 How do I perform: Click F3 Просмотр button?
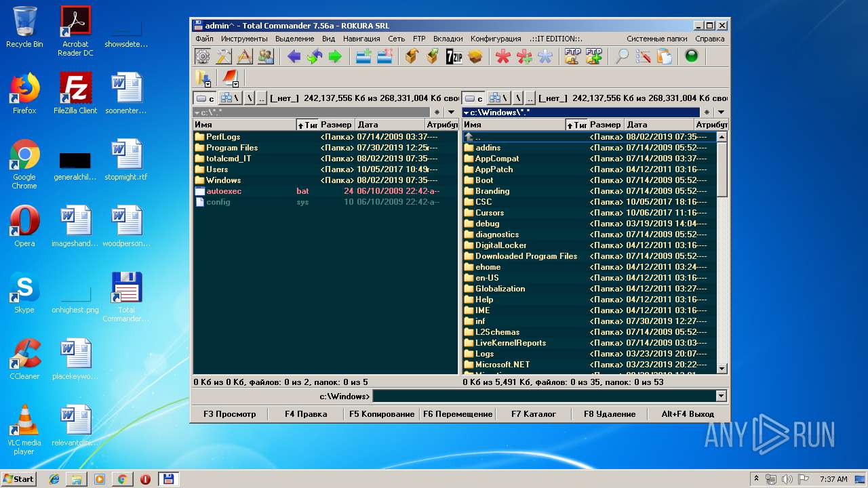pos(230,414)
